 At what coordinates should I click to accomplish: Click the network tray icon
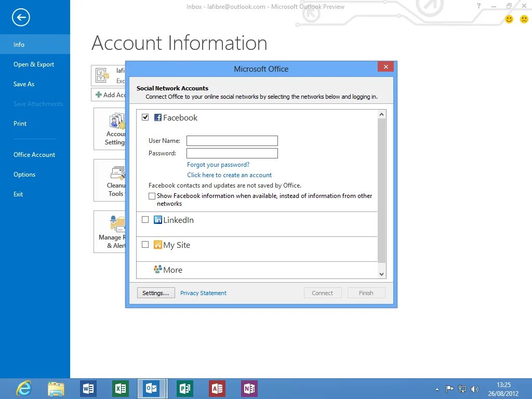(462, 389)
